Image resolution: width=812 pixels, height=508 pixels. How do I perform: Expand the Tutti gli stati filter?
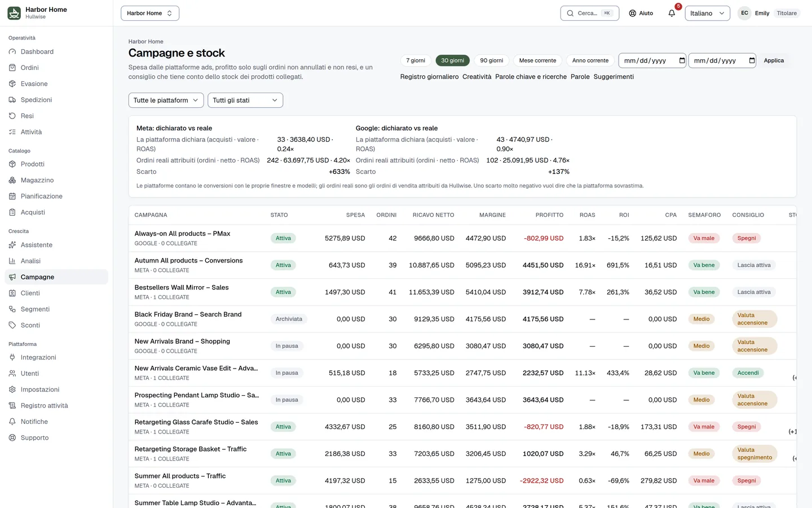[x=245, y=100]
